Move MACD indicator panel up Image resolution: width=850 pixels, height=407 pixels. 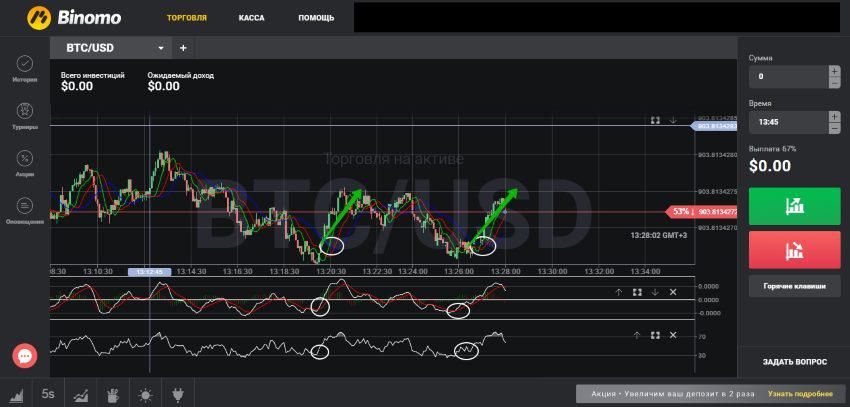[x=619, y=292]
